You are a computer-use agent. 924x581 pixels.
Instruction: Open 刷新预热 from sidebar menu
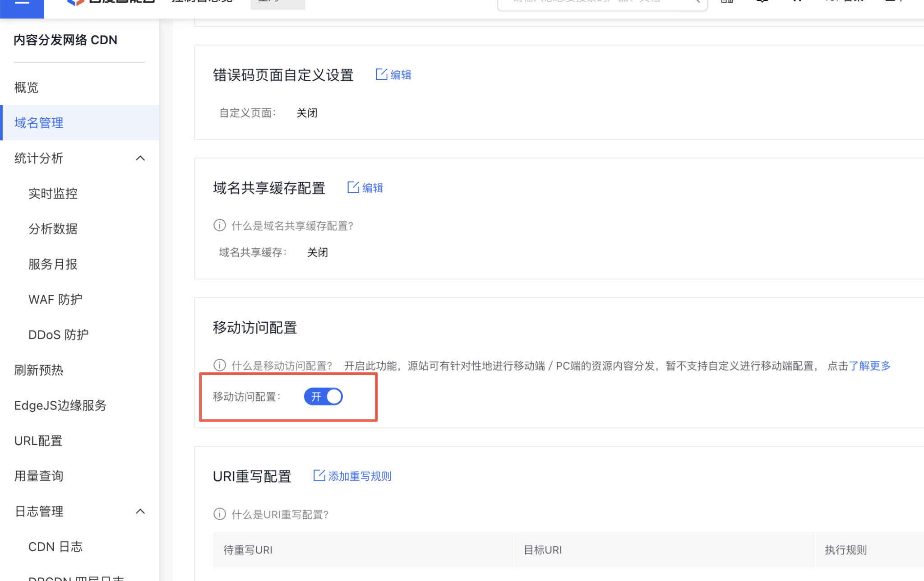pos(39,370)
